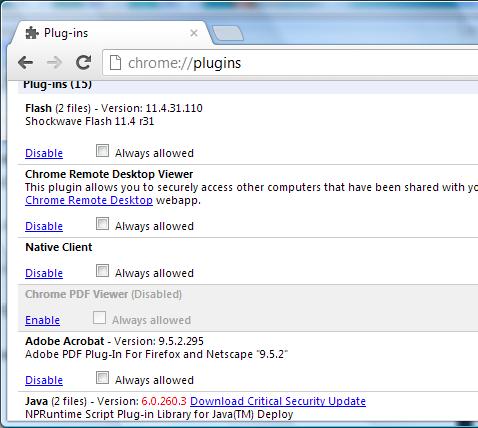Click the Native Client heading
478x428 pixels.
(x=59, y=247)
